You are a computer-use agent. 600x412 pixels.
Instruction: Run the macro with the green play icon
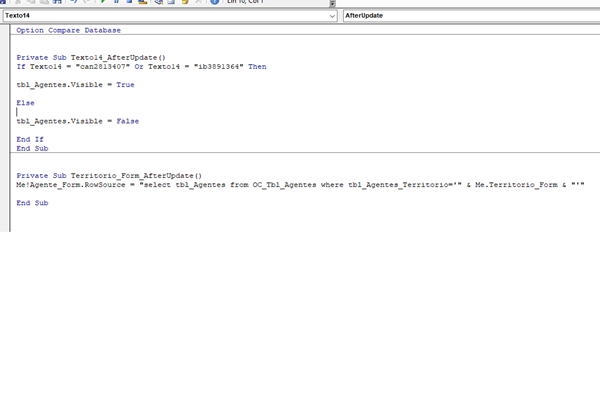coord(103,1)
